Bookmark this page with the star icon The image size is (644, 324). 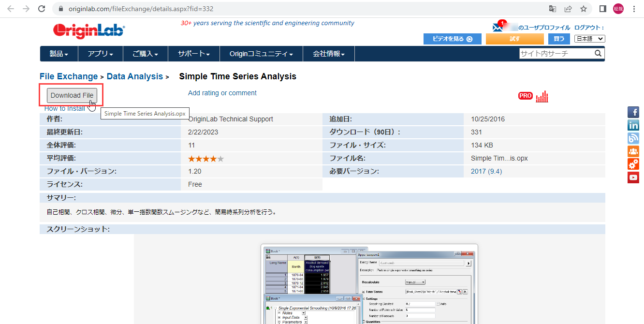(x=584, y=9)
